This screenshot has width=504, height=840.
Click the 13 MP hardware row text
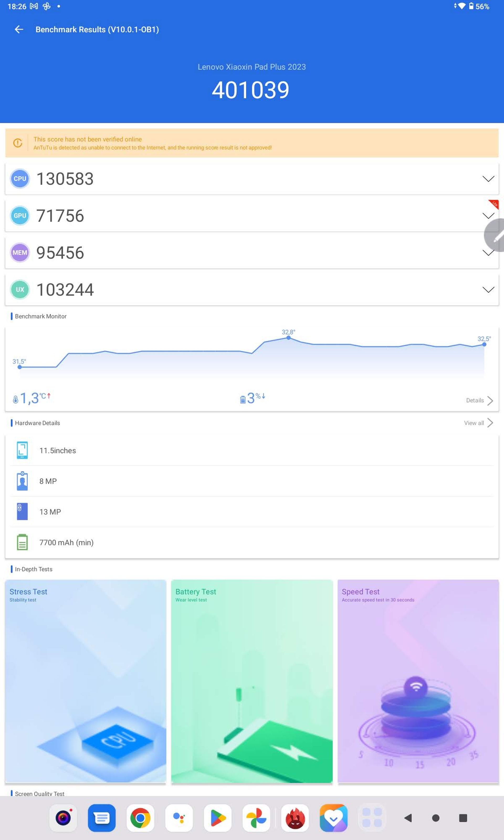click(50, 512)
